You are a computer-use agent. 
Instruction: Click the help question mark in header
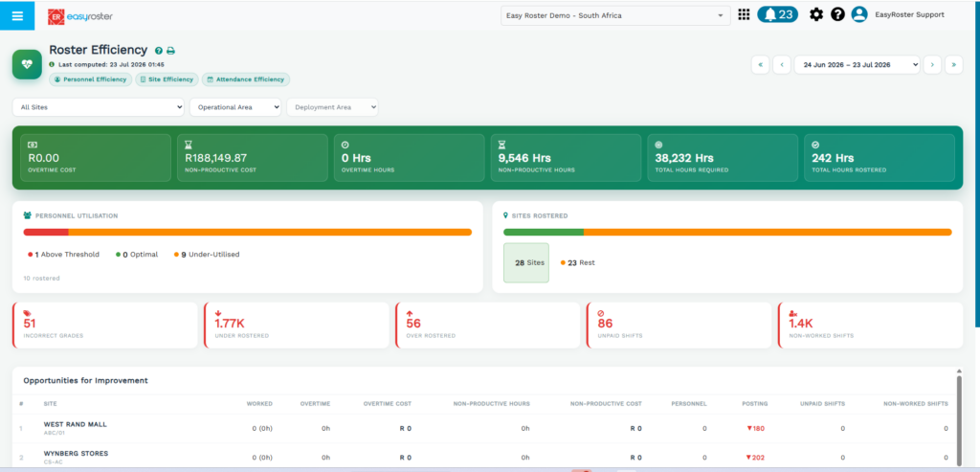pyautogui.click(x=837, y=15)
